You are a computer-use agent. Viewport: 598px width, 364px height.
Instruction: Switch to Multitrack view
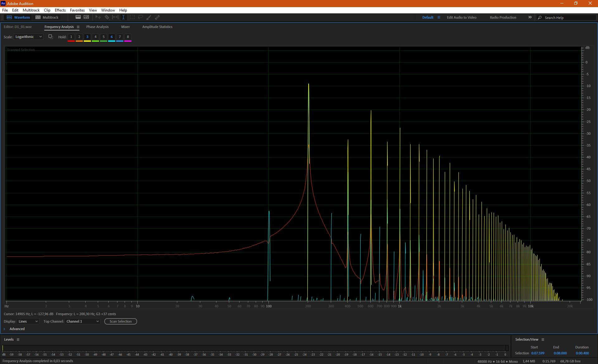coord(47,17)
